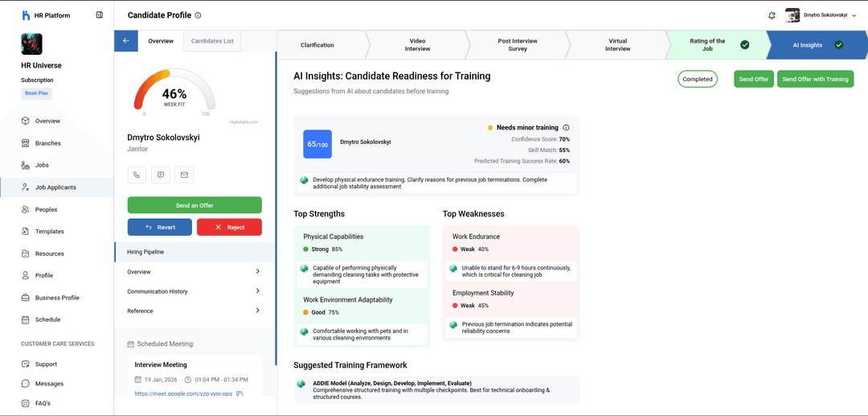Image resolution: width=868 pixels, height=416 pixels.
Task: Expand the Overview section chevron
Action: [257, 272]
